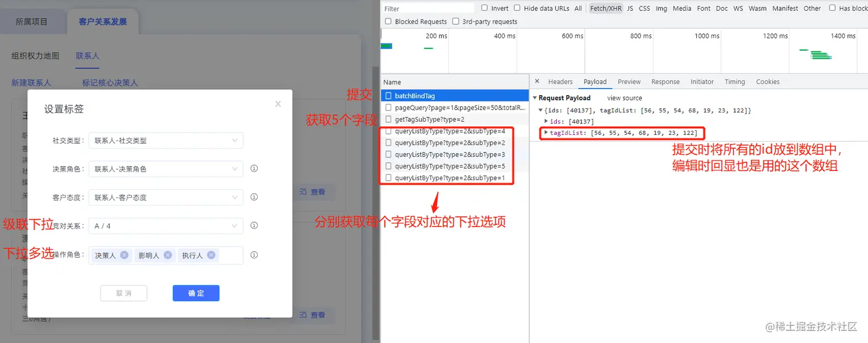Filter network by Doc

(722, 8)
